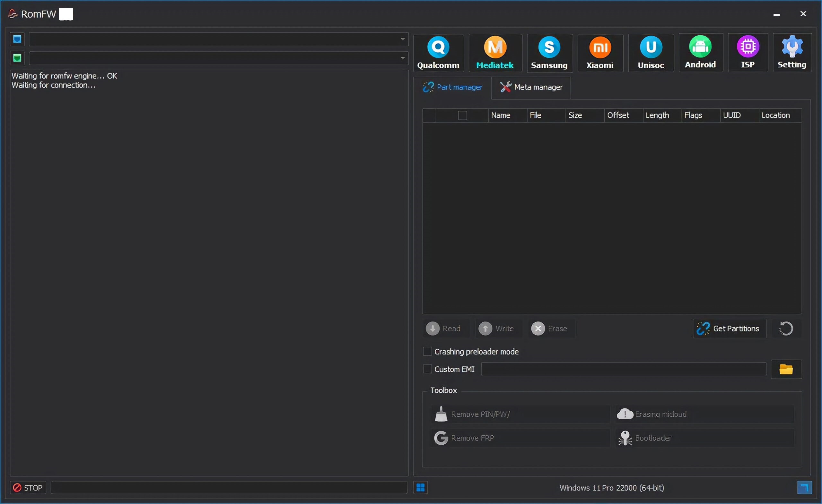The height and width of the screenshot is (504, 822).
Task: Click the refresh partitions circular arrow
Action: [786, 328]
